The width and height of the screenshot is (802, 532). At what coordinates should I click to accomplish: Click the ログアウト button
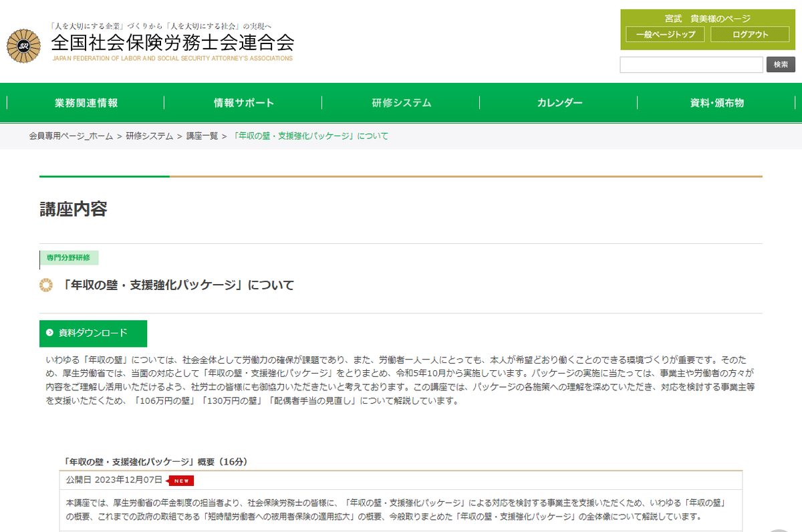pos(750,35)
